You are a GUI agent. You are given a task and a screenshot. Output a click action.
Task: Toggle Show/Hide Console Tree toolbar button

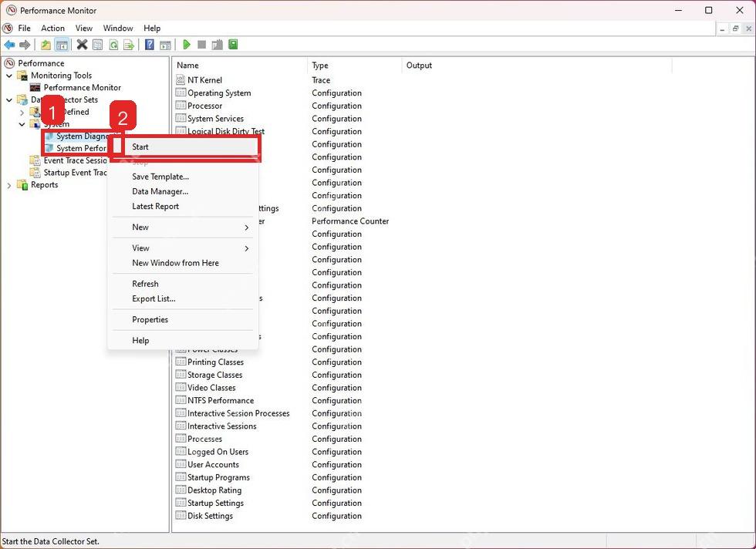(62, 45)
